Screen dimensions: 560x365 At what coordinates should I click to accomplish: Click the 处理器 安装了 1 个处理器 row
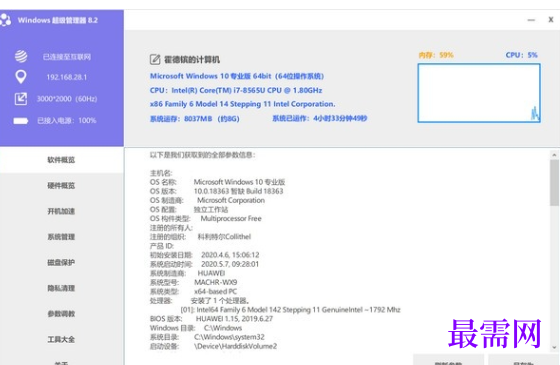coord(200,301)
